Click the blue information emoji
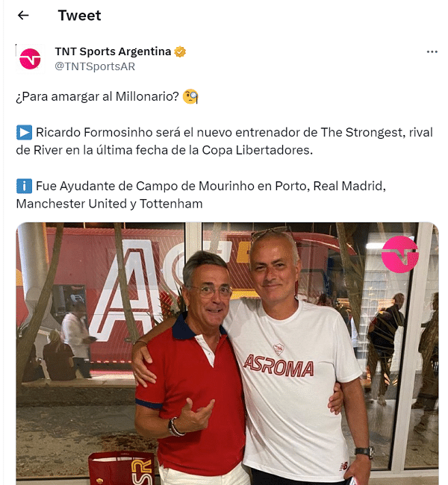 coord(24,187)
